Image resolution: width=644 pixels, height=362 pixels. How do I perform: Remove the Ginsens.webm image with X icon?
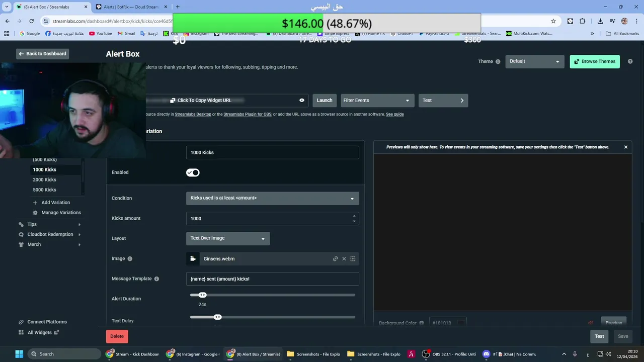point(344,259)
